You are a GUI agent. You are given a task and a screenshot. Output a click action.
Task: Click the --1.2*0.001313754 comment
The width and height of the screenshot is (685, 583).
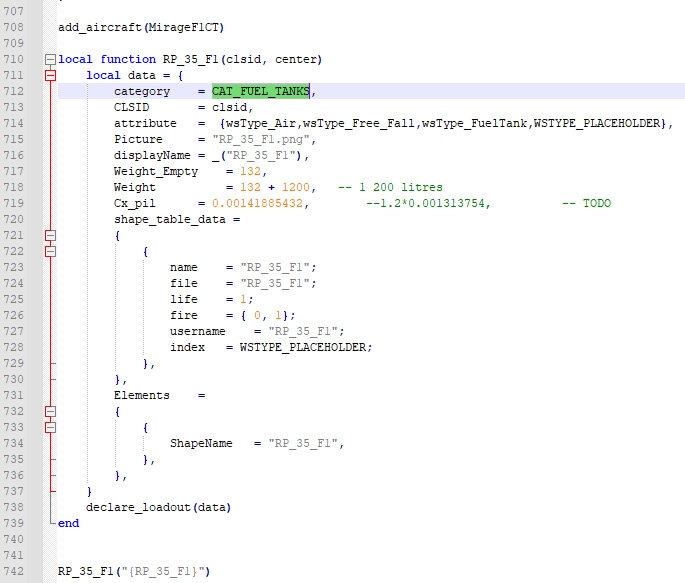tap(429, 204)
